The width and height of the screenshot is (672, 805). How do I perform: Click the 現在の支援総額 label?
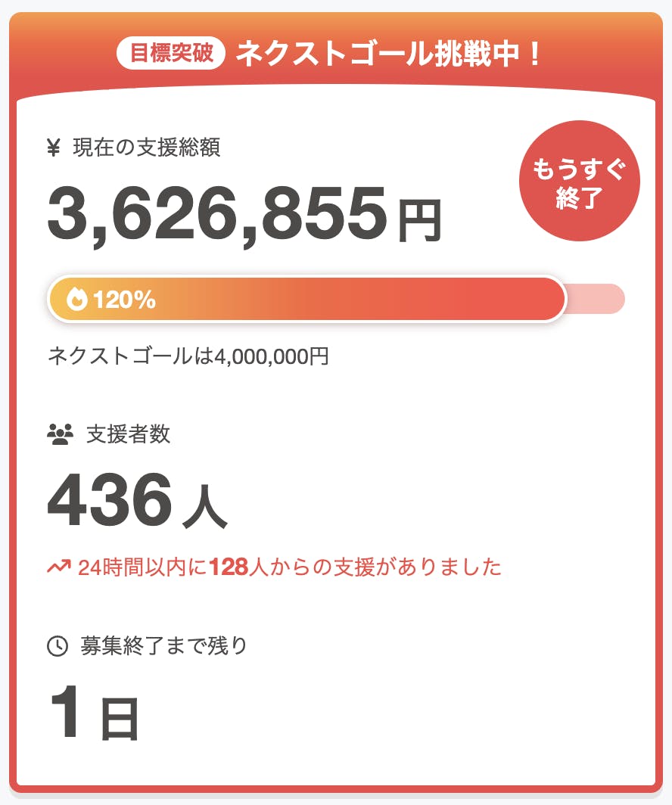click(x=146, y=148)
